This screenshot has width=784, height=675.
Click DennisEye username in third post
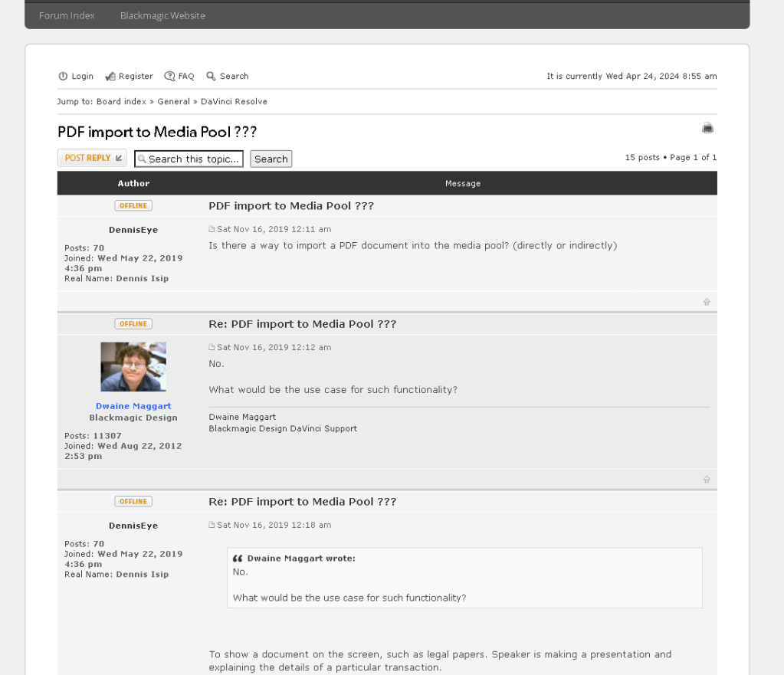(x=133, y=526)
